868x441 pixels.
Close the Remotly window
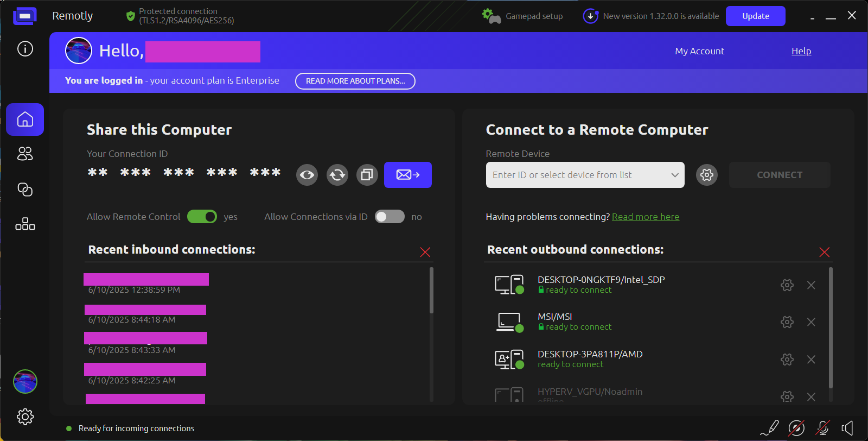852,16
